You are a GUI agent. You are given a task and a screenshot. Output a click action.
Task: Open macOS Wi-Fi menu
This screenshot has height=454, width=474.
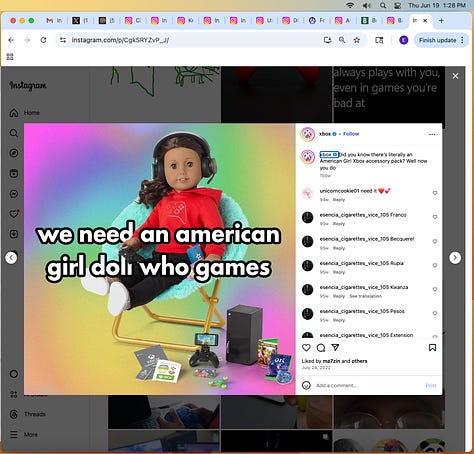(x=350, y=5)
